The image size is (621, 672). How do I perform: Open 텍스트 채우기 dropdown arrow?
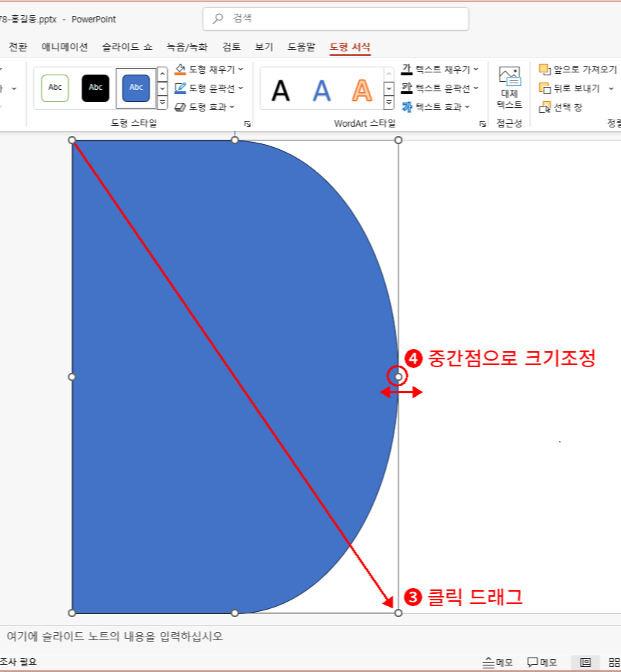pos(476,69)
